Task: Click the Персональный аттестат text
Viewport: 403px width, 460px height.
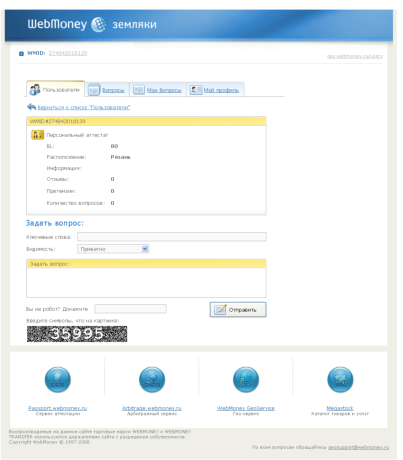Action: (77, 135)
